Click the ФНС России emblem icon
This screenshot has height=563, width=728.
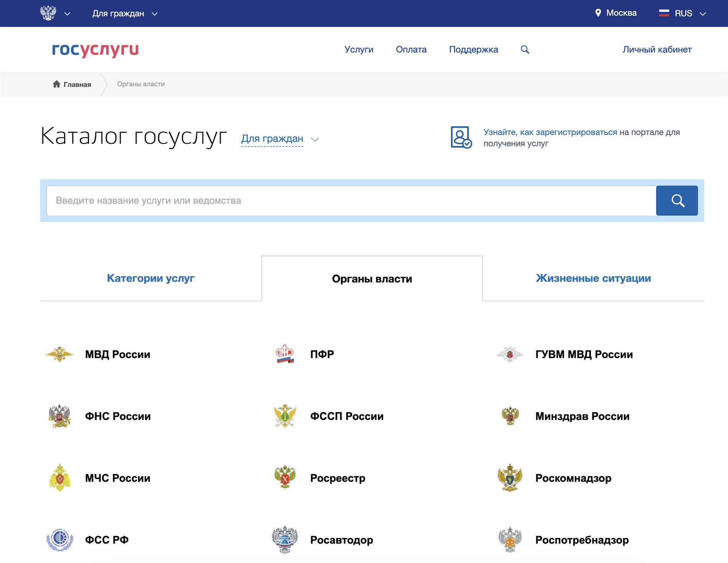pyautogui.click(x=60, y=416)
